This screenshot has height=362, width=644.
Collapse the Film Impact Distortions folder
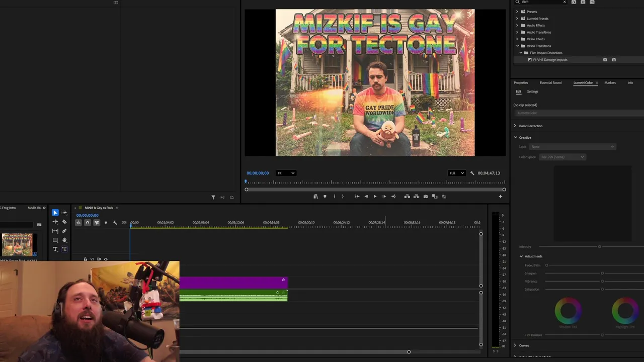coord(521,53)
